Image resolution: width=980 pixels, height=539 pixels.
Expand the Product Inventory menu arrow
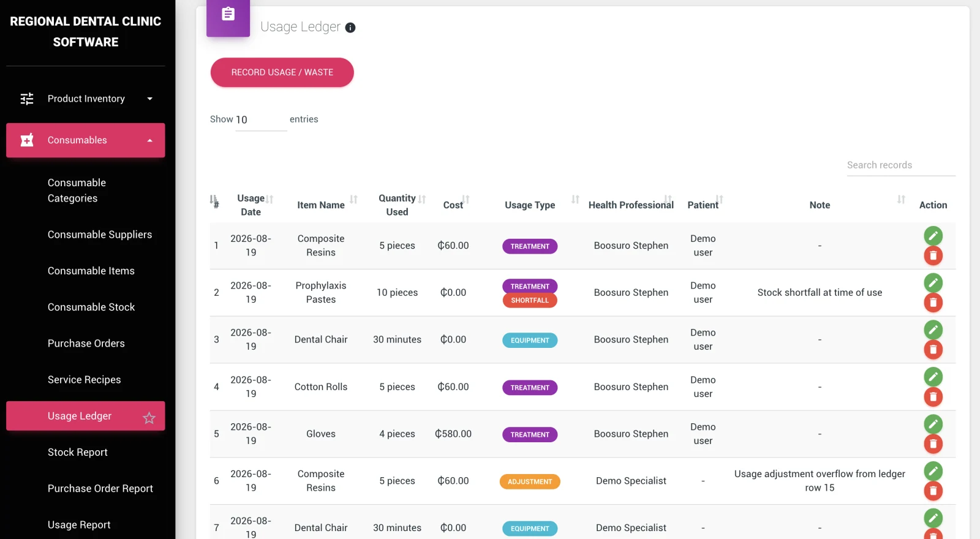click(150, 99)
